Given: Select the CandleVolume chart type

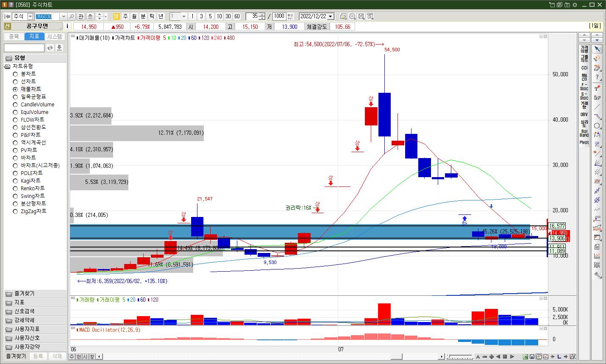Looking at the screenshot, I should click(x=15, y=105).
